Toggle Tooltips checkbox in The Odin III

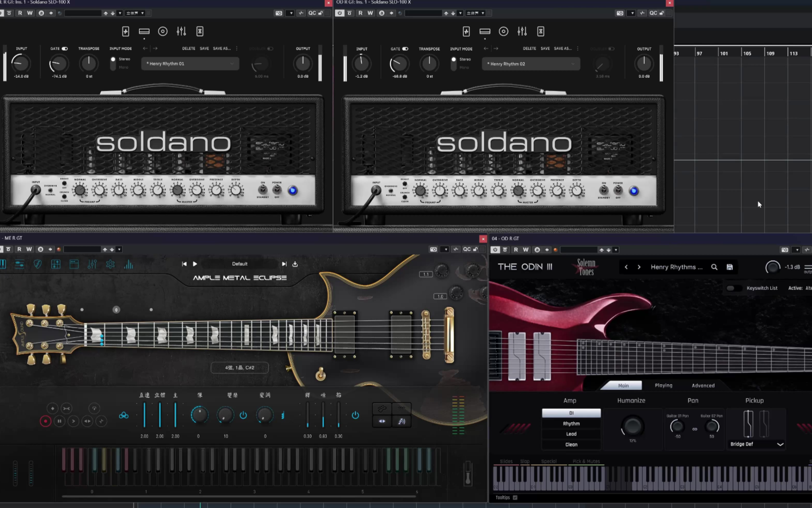tap(515, 498)
